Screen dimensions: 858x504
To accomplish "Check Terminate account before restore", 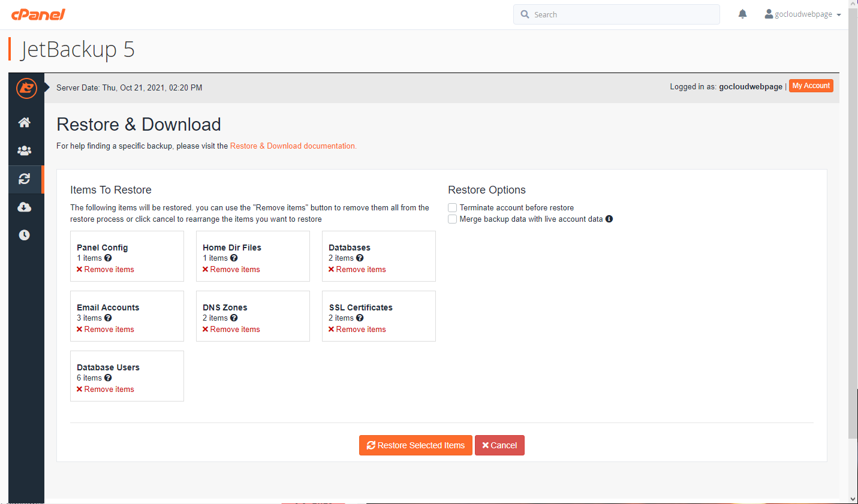I will [453, 207].
